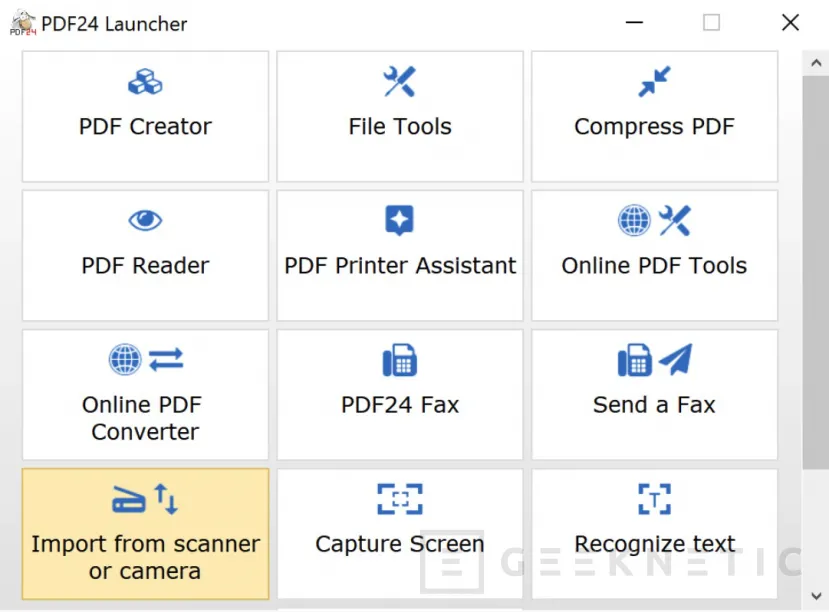Image resolution: width=829 pixels, height=612 pixels.
Task: Maximize the PDF24 Launcher window
Action: click(x=711, y=23)
